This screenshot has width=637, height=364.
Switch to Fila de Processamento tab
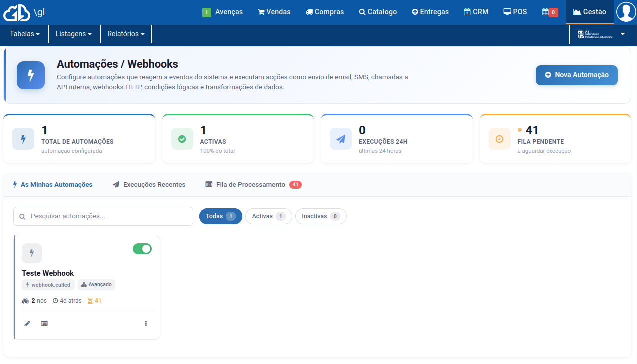[254, 184]
